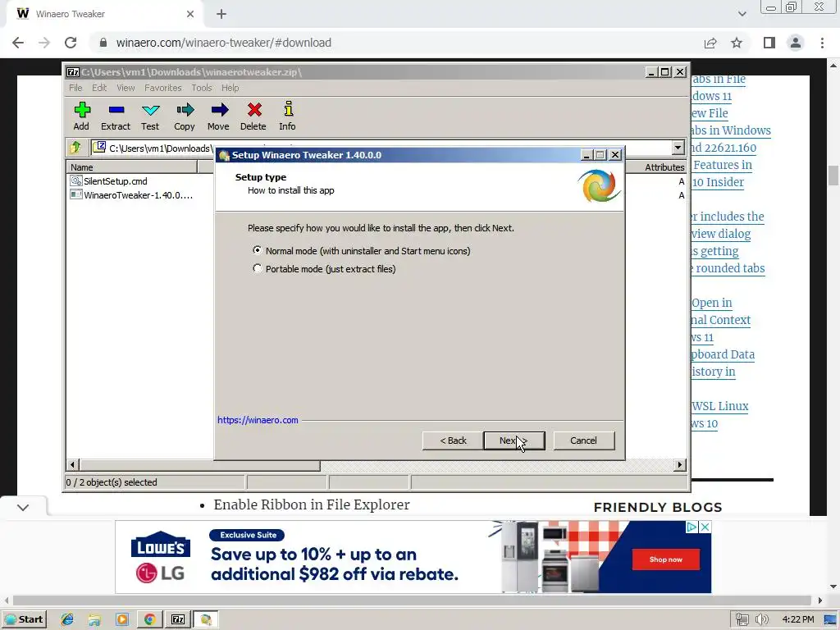This screenshot has height=630, width=840.
Task: Click the Move icon in 7-Zip toolbar
Action: coord(219,111)
